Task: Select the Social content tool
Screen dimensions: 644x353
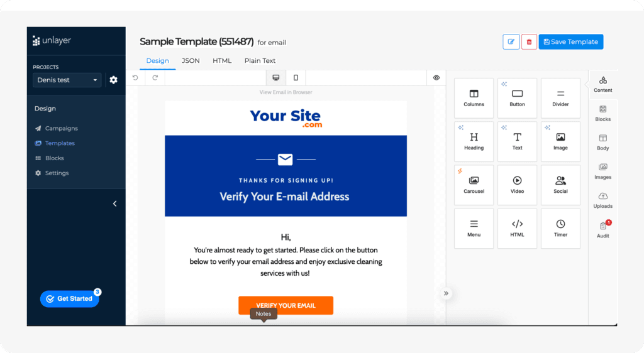Action: click(x=560, y=185)
